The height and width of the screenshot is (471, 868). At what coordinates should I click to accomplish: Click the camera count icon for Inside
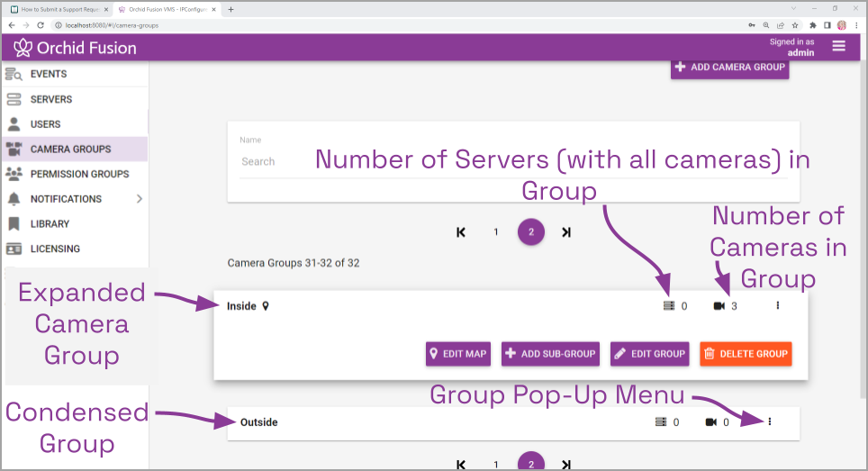719,306
